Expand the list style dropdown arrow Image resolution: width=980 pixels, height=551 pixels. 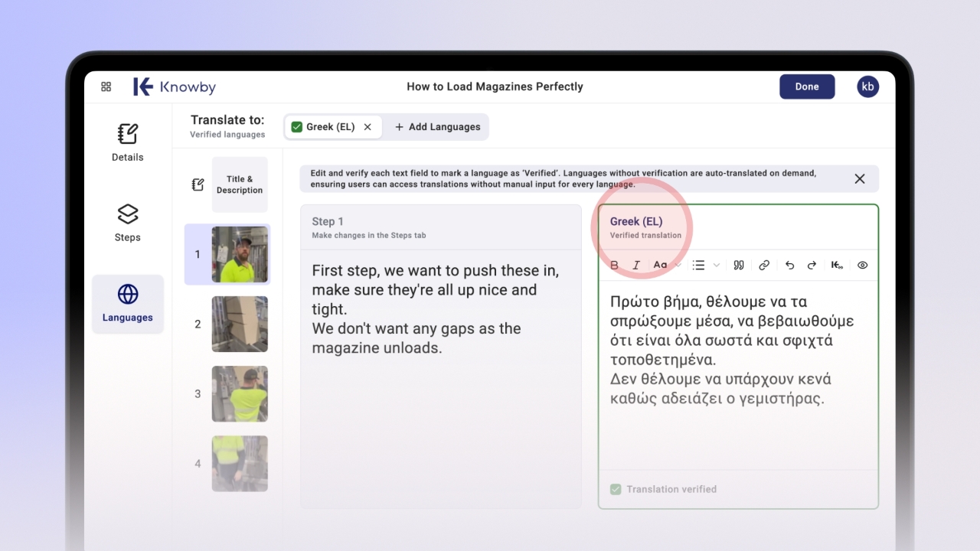tap(717, 266)
